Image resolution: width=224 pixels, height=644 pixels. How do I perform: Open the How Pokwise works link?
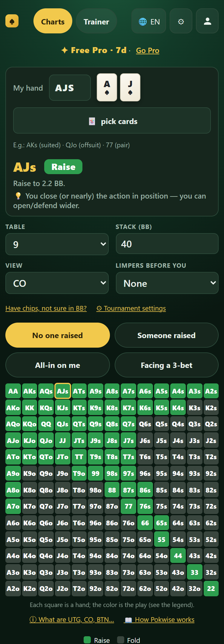(x=159, y=620)
